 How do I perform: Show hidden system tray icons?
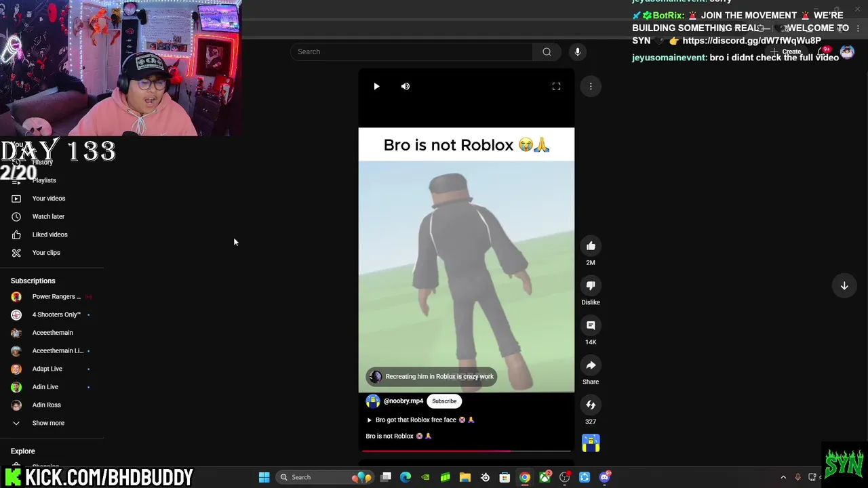783,477
